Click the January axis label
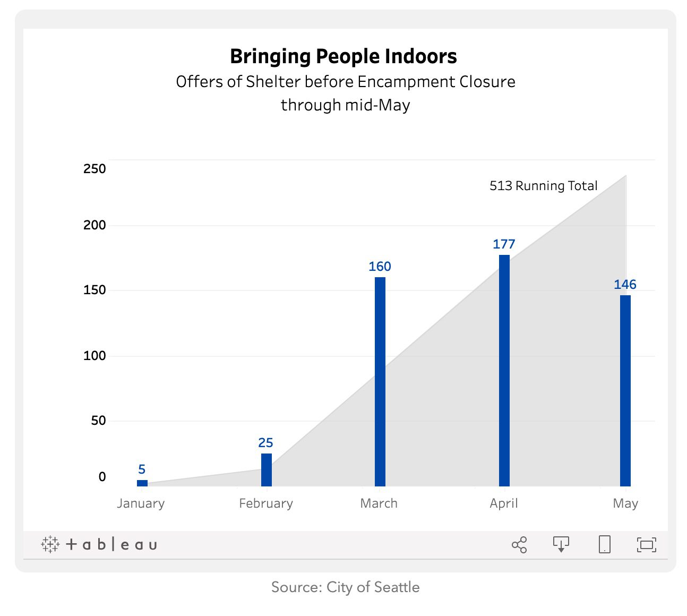Screen dimensions: 687x616 pos(141,503)
